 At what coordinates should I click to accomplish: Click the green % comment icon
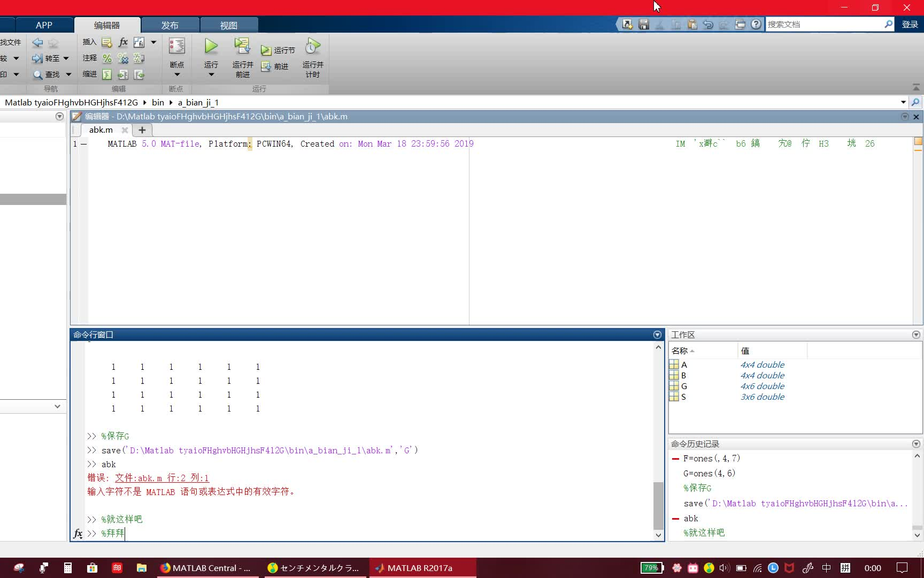[107, 58]
